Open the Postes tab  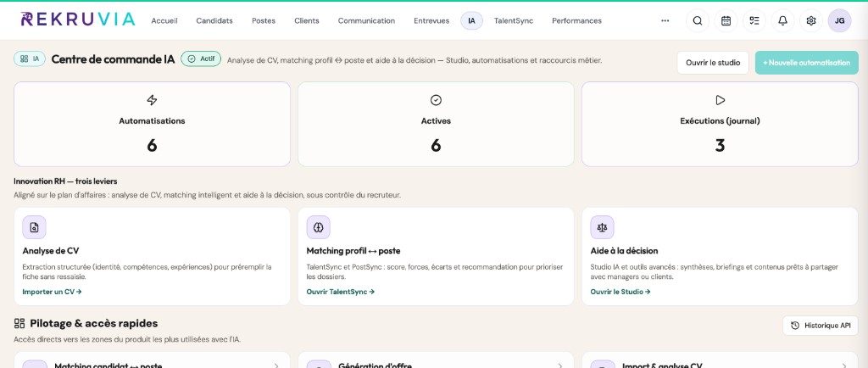(264, 21)
